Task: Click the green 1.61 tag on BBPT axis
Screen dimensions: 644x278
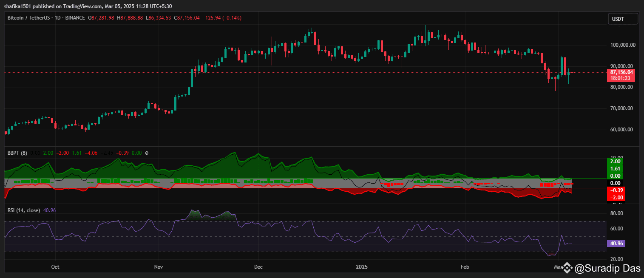Action: click(x=616, y=169)
